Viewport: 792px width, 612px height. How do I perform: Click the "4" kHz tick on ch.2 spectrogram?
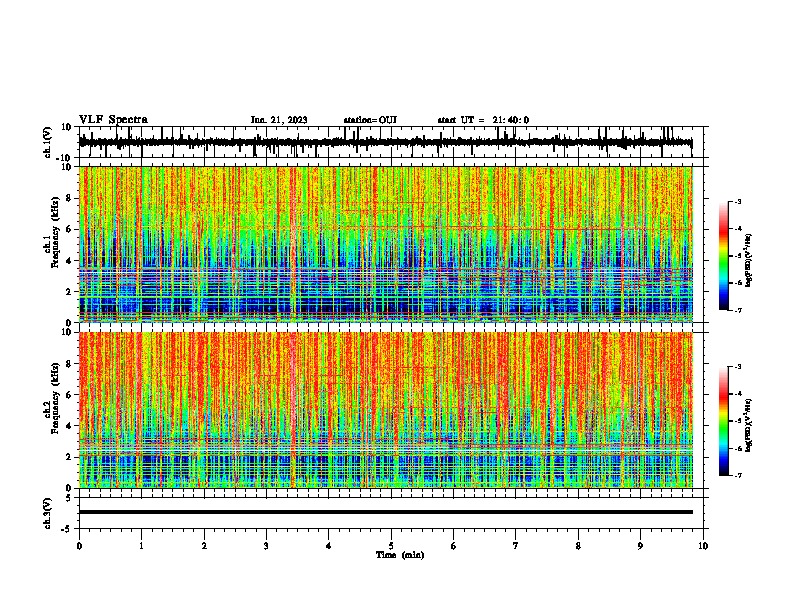point(69,426)
